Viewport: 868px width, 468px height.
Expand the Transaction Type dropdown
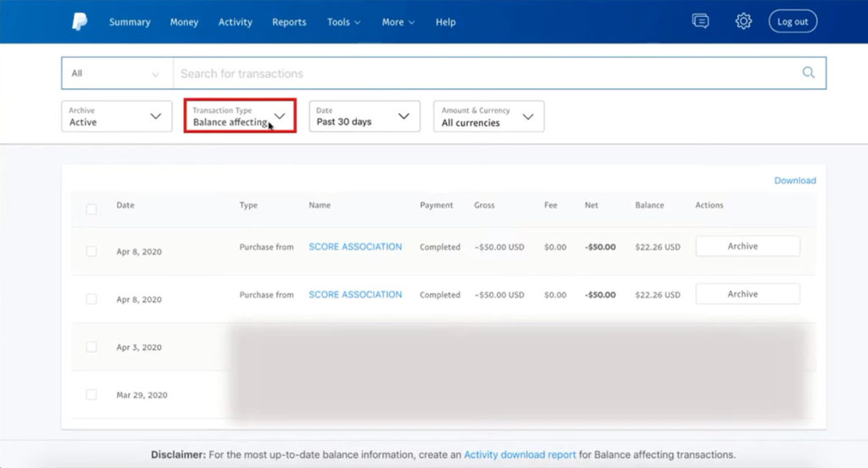[x=240, y=116]
